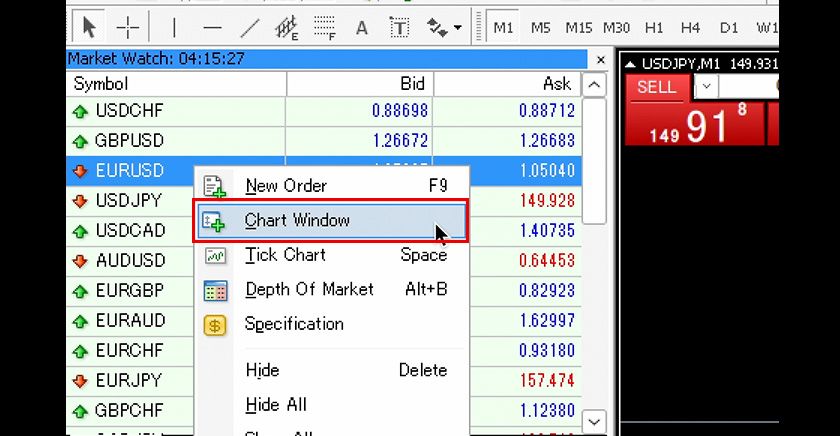Select the GBPCHF symbol row

click(130, 410)
